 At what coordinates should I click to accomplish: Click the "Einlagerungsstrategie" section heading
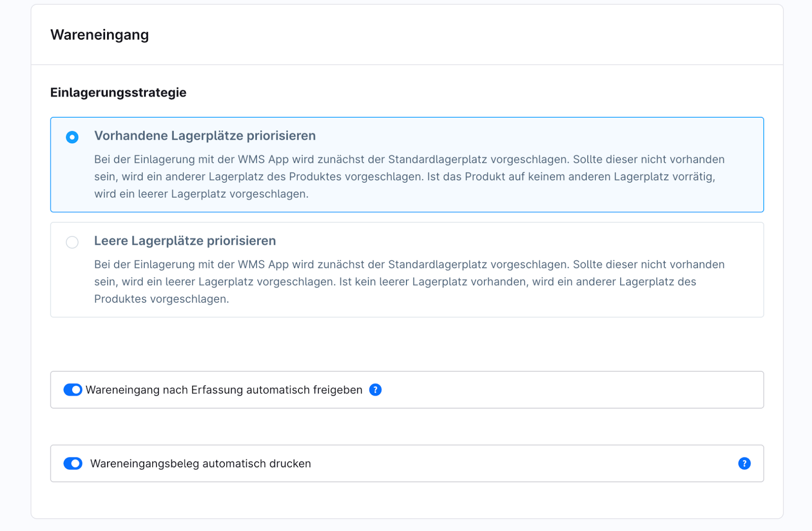click(x=118, y=93)
